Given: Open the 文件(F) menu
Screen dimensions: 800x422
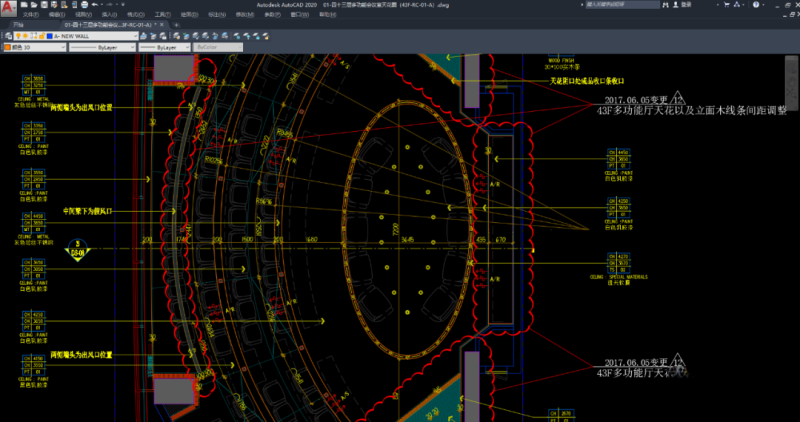Looking at the screenshot, I should point(30,15).
